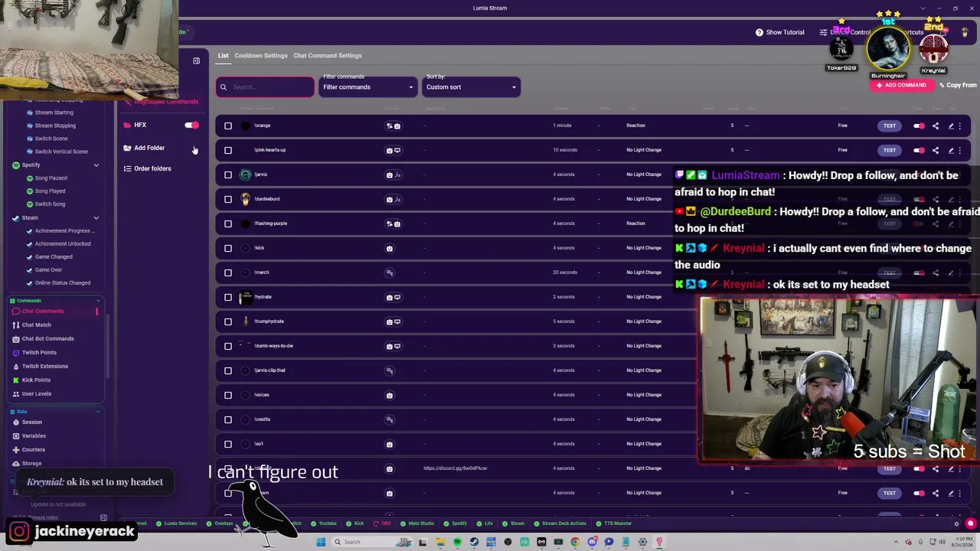Select the !durdeeburd row checkbox
The width and height of the screenshot is (980, 551).
228,199
